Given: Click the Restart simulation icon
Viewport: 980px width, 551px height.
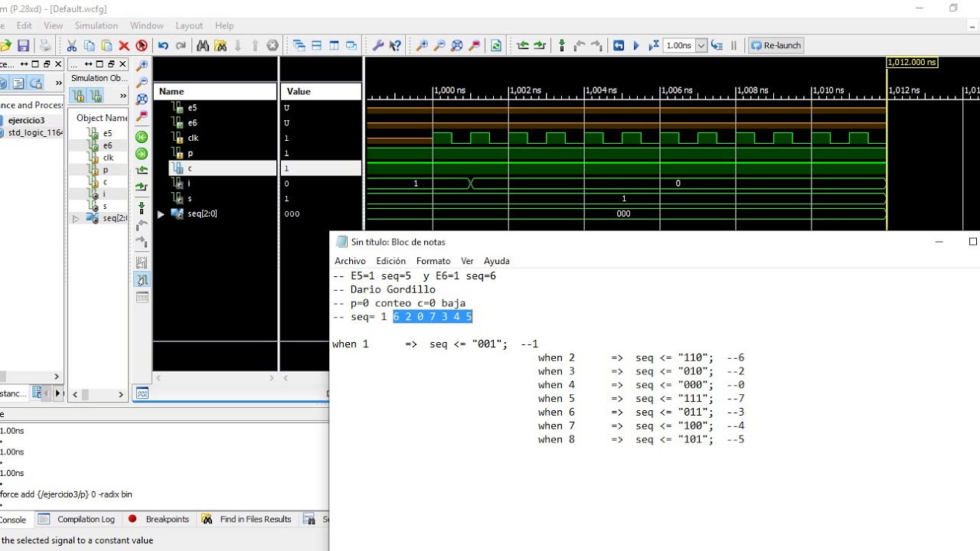Looking at the screenshot, I should [619, 46].
